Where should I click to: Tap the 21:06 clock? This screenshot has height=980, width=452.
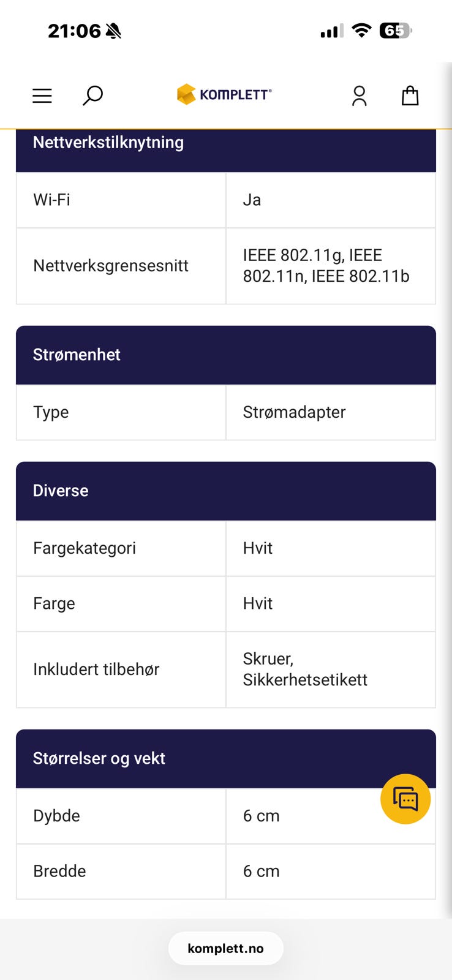pyautogui.click(x=74, y=31)
